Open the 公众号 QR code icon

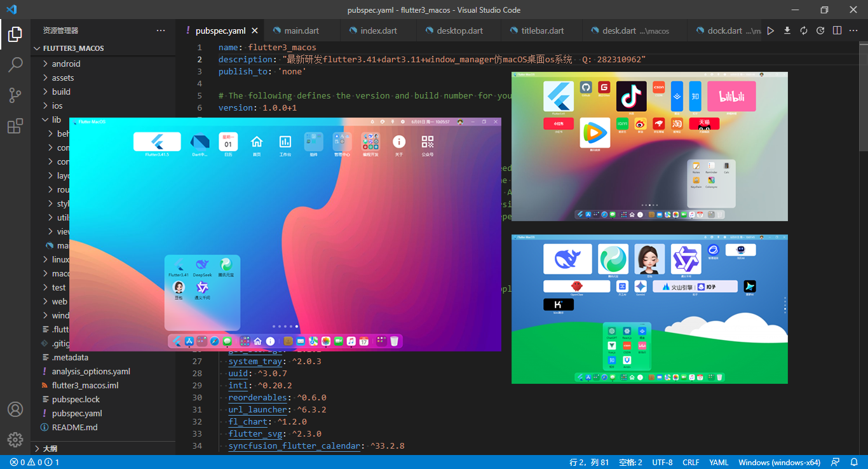(x=428, y=142)
